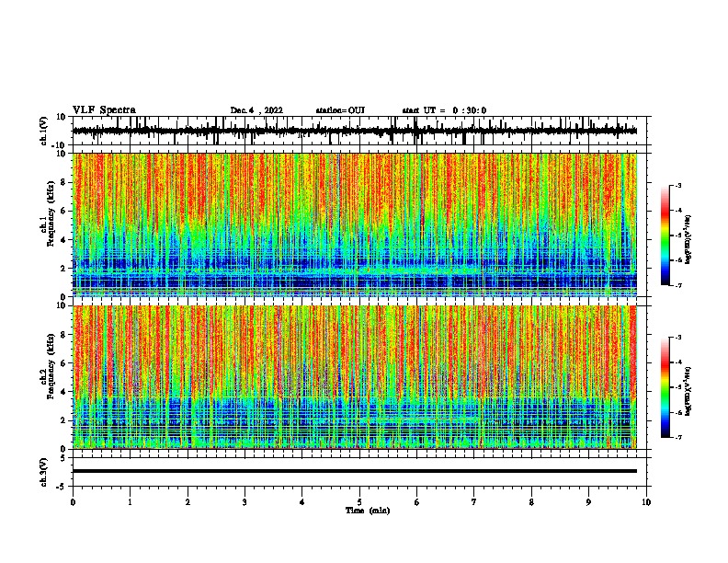Screen dimensions: 728x563
Task: Click the "VLF Spectra" plot title
Action: coord(104,110)
